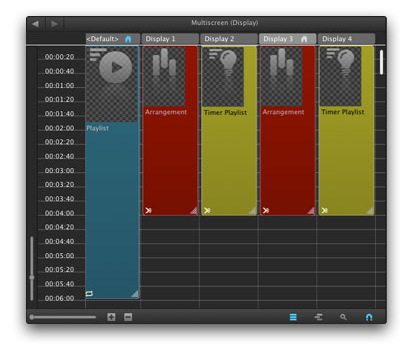Image resolution: width=413 pixels, height=360 pixels.
Task: Click resize corner of Display 2 Timer Playlist
Action: [253, 211]
